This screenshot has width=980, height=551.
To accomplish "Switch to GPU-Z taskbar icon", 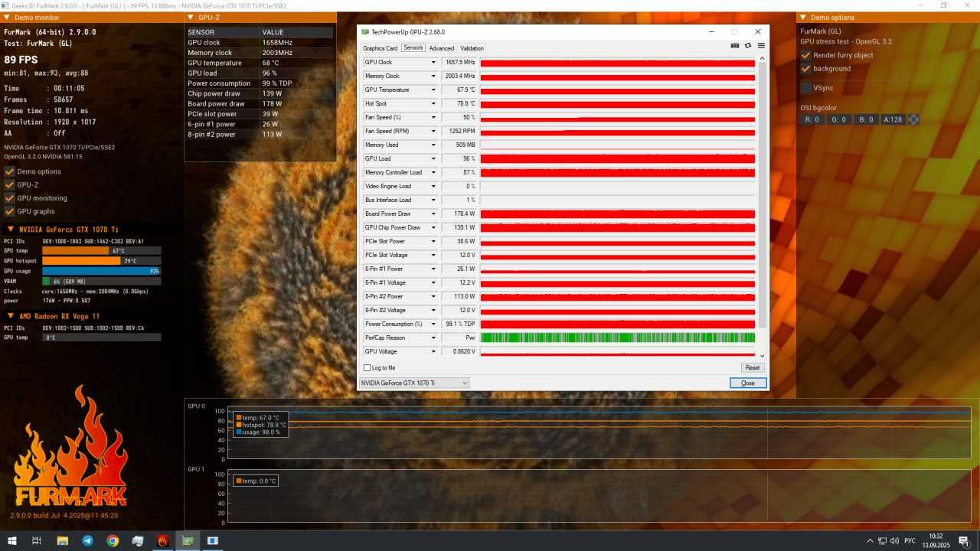I will click(x=188, y=540).
